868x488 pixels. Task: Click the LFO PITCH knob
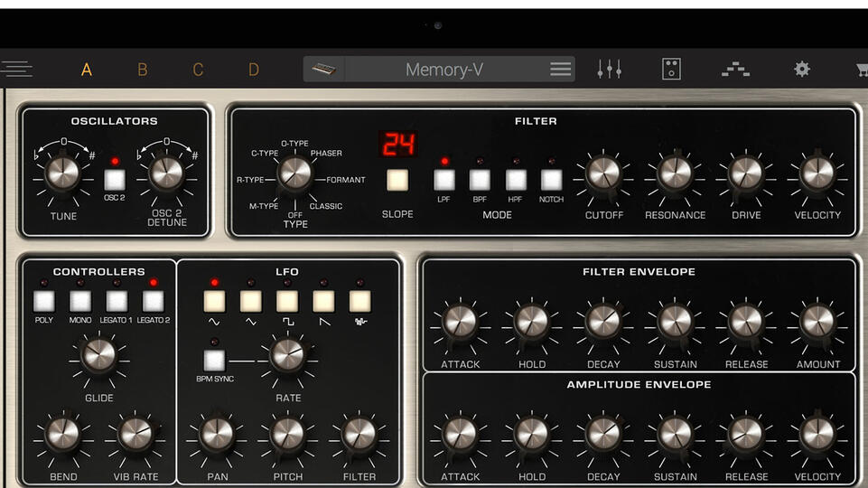pyautogui.click(x=288, y=435)
